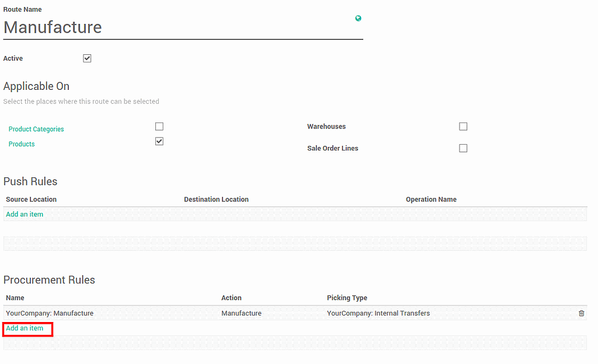Open the Products link

22,144
